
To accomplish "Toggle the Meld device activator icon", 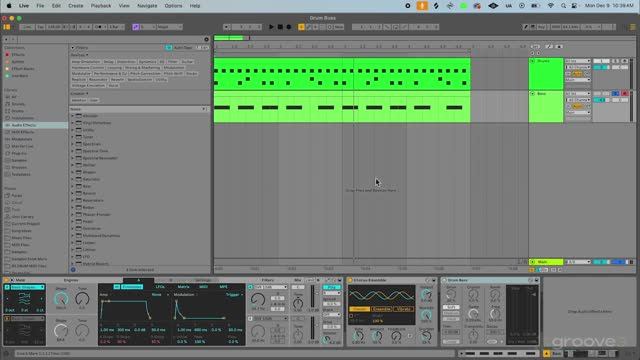I will pos(7,280).
